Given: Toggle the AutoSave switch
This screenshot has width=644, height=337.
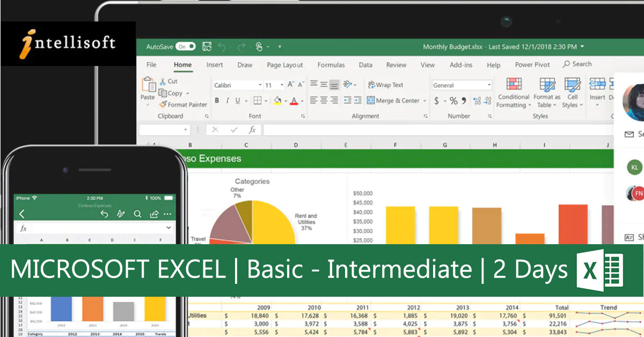Looking at the screenshot, I should [185, 47].
